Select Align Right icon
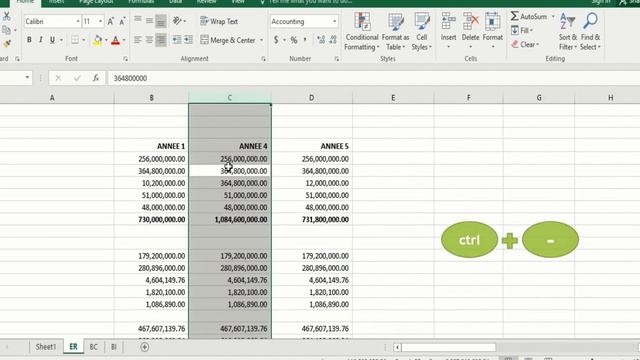The width and height of the screenshot is (640, 360). pyautogui.click(x=161, y=40)
